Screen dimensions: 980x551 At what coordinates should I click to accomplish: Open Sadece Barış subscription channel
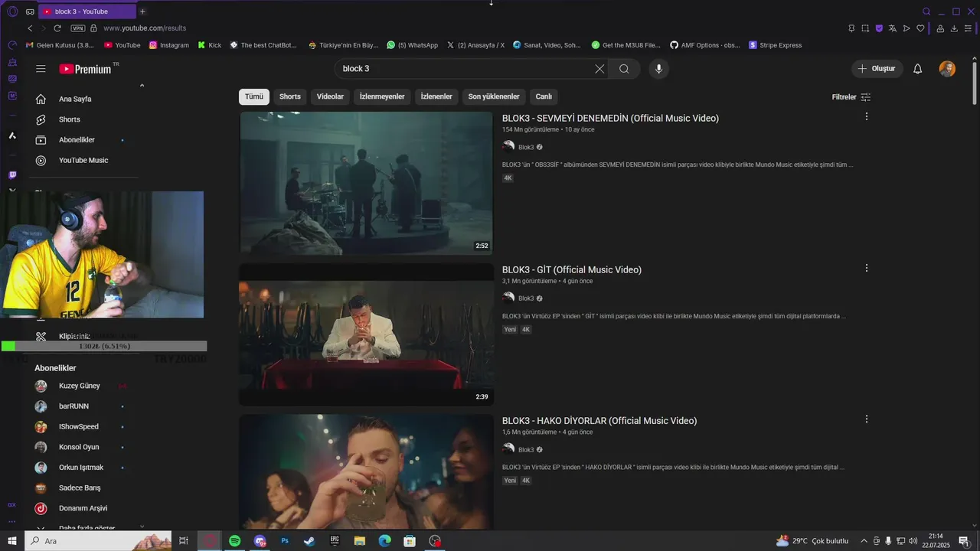pos(81,488)
